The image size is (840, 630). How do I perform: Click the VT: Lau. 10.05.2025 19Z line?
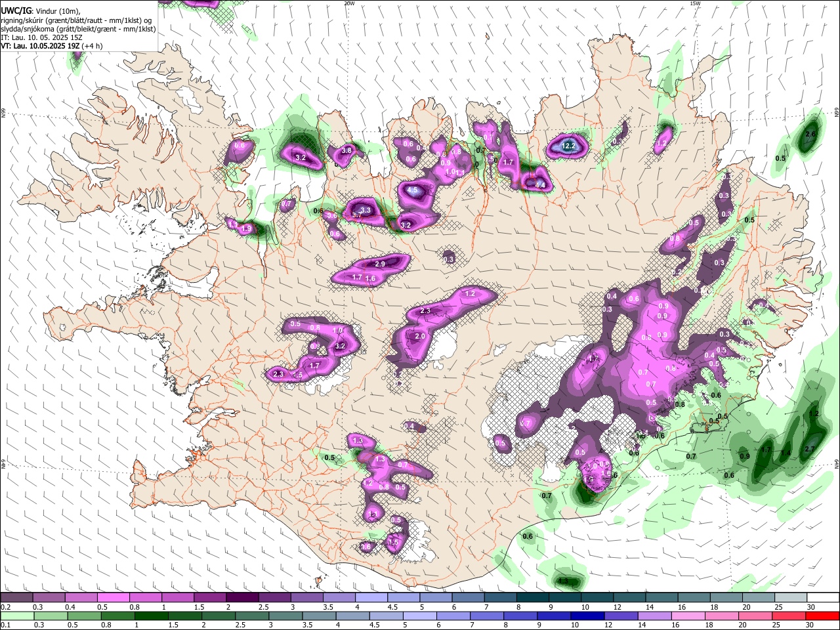click(x=51, y=46)
